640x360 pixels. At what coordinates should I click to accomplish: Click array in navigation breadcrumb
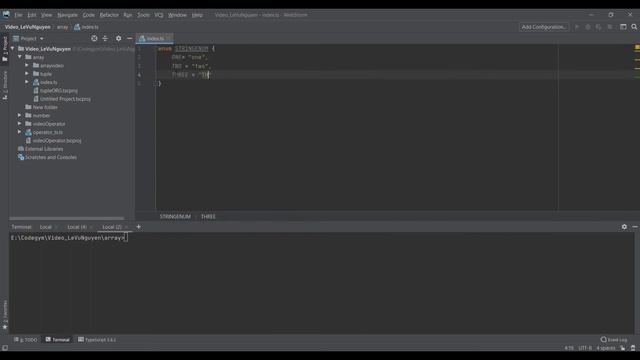point(62,27)
